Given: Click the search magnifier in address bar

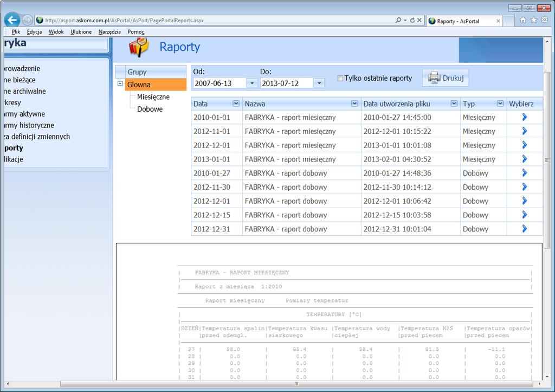Looking at the screenshot, I should tap(398, 20).
